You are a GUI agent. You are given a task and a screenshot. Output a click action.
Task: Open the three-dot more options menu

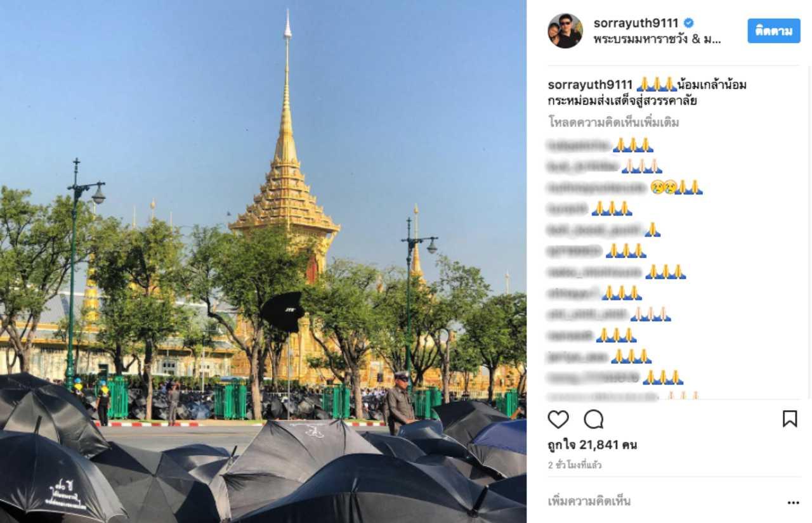coord(793,503)
